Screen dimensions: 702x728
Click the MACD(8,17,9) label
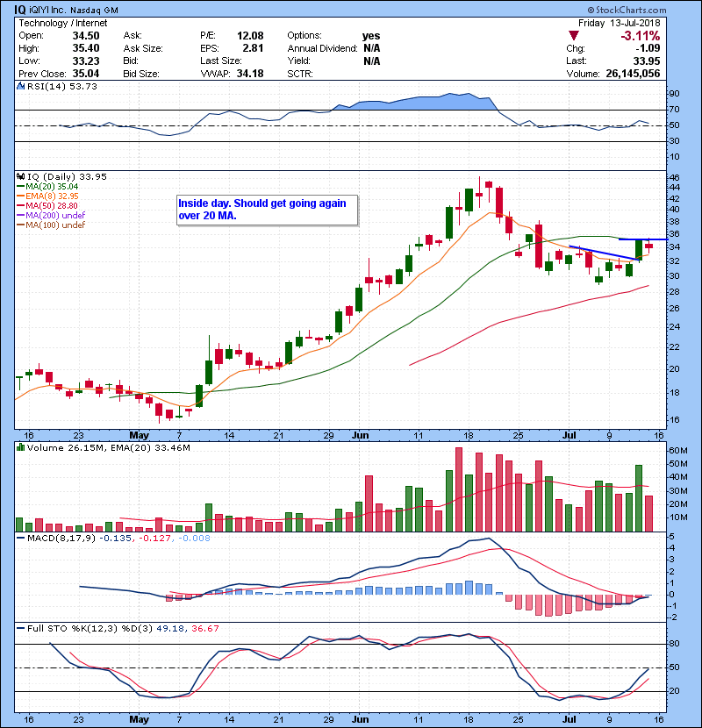[x=61, y=539]
